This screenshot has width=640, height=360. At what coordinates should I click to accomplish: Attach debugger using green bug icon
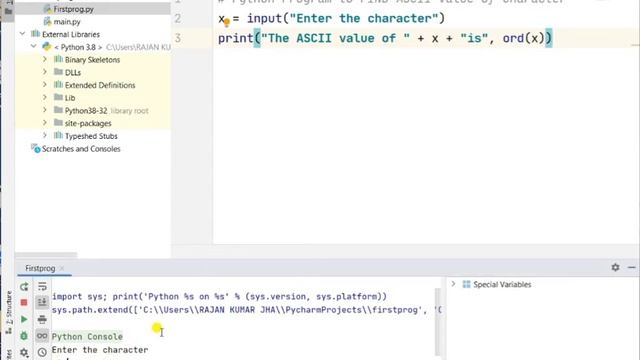tap(24, 336)
